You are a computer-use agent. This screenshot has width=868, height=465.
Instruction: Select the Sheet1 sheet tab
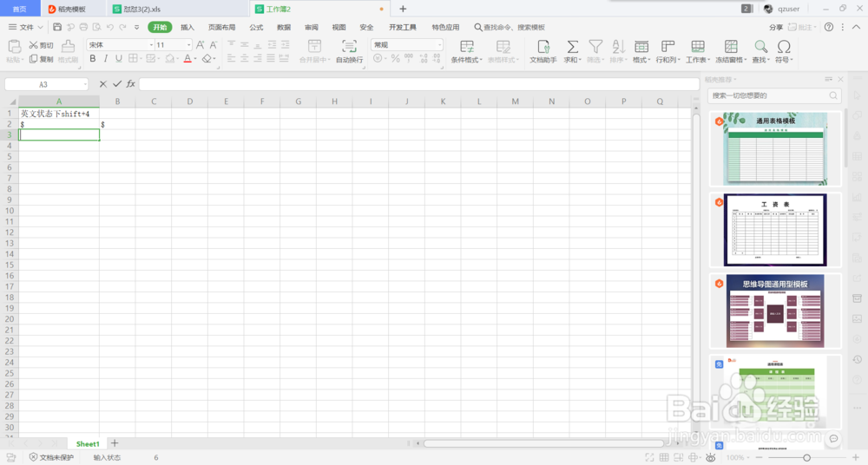click(x=88, y=443)
